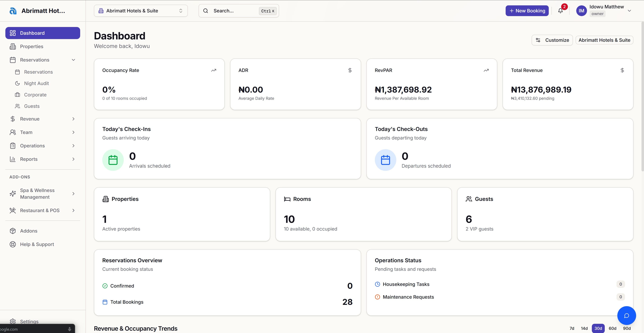Select the 14d trend range
644x333 pixels.
coord(584,328)
